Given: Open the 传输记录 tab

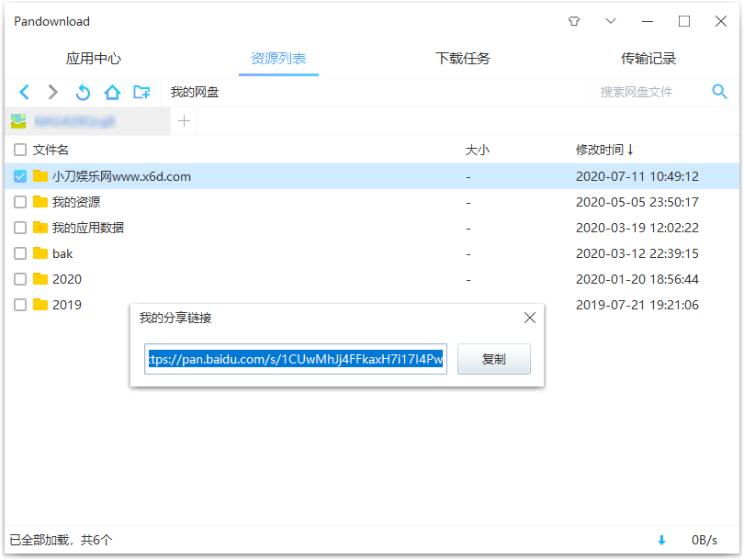Looking at the screenshot, I should click(x=648, y=59).
